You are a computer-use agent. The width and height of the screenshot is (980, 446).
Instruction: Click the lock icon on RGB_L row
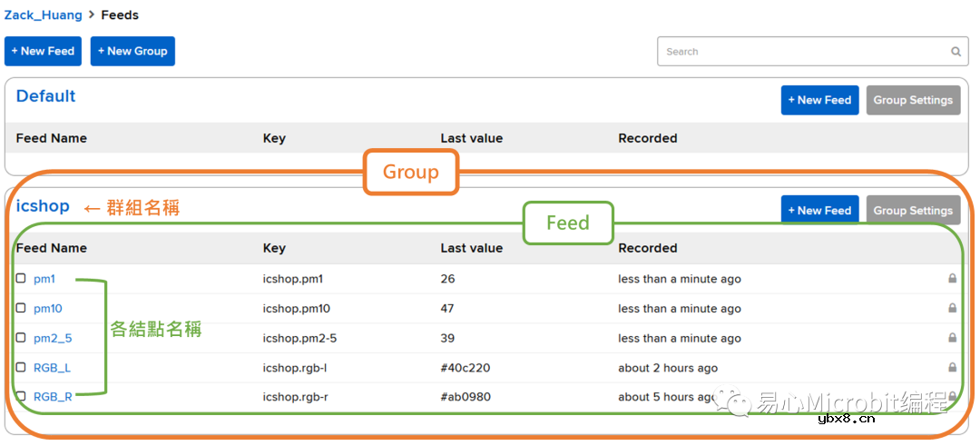click(952, 368)
